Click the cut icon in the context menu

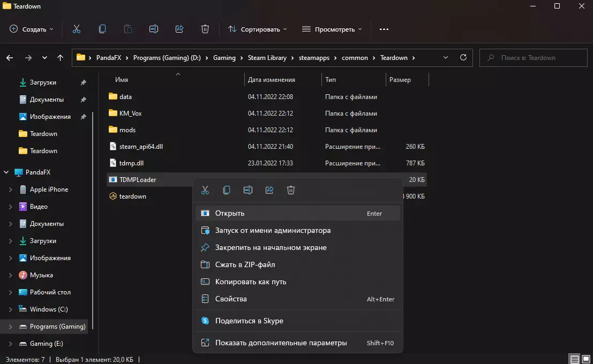pyautogui.click(x=205, y=190)
